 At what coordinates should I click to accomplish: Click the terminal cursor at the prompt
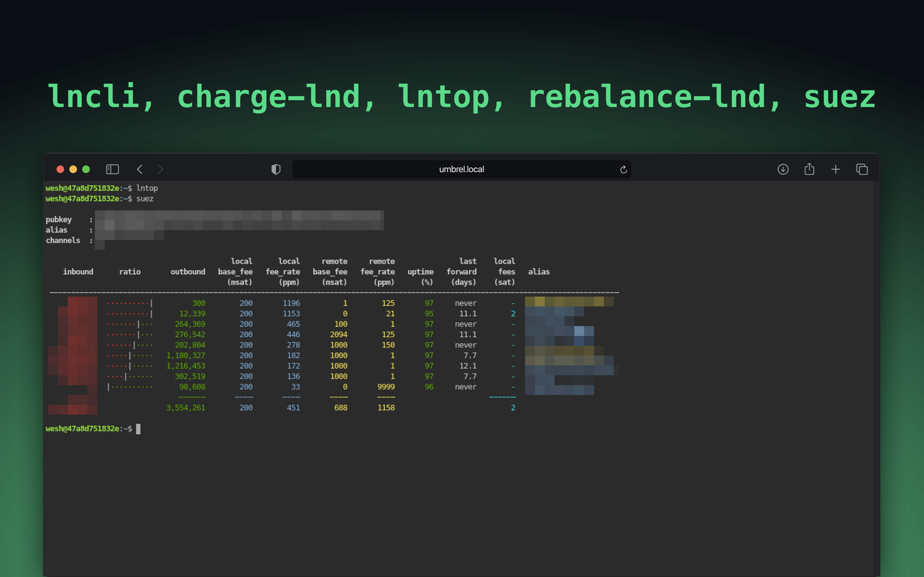[139, 429]
